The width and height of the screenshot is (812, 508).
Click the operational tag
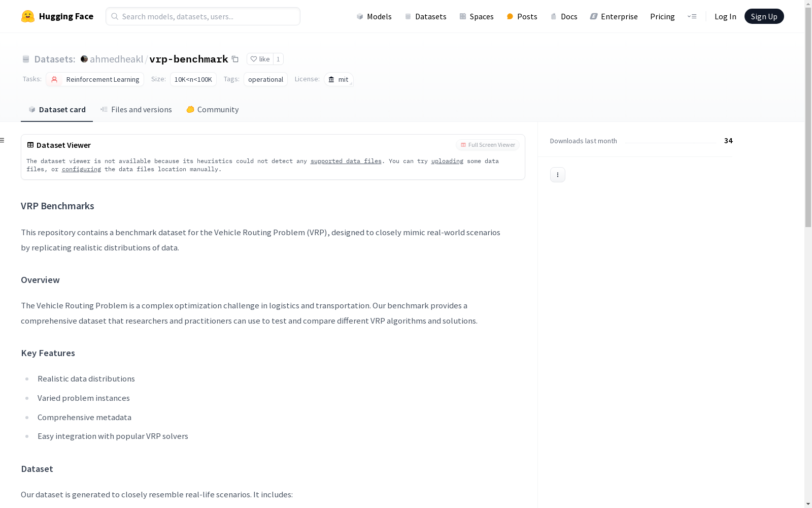[x=265, y=79]
